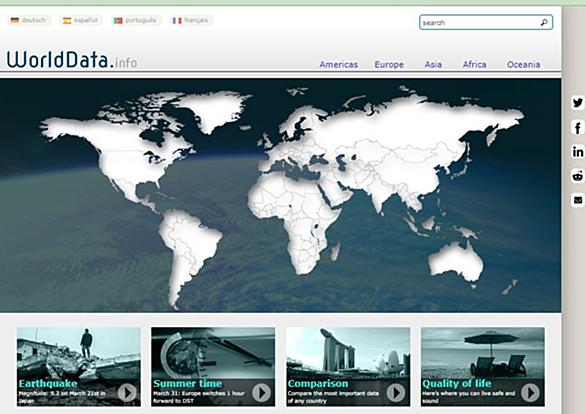Share the page via LinkedIn icon

click(x=578, y=152)
